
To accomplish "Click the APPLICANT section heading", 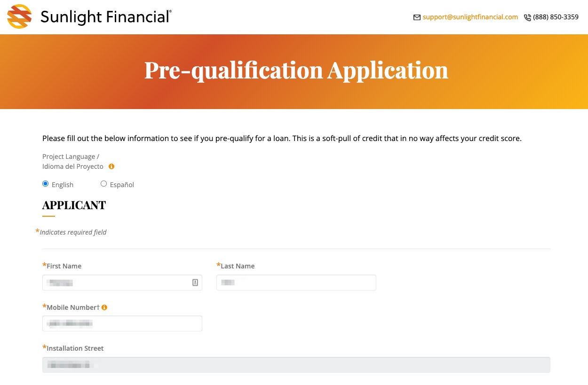I will tap(74, 205).
